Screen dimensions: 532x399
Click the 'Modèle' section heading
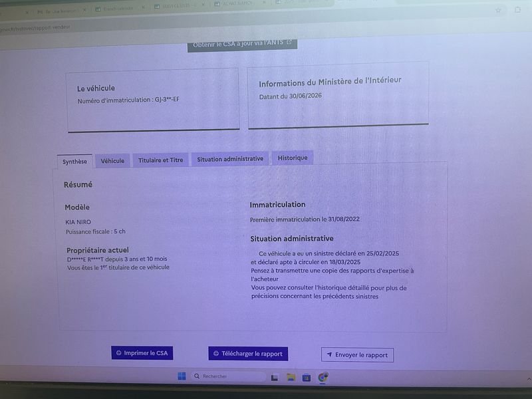pos(77,207)
